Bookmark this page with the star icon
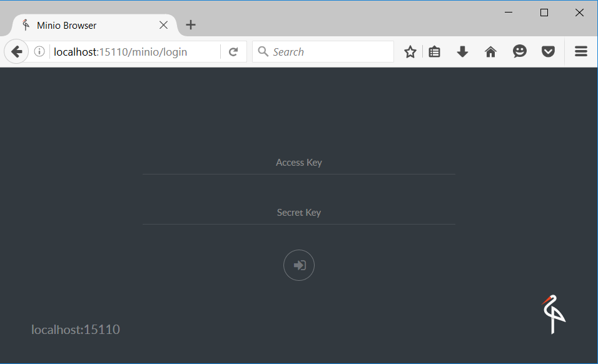This screenshot has height=364, width=598. [x=410, y=51]
